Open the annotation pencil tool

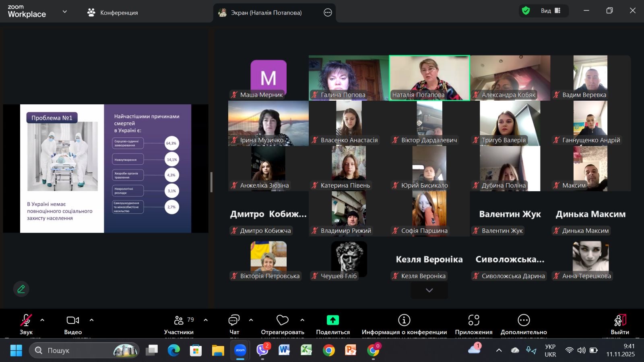pos(21,289)
